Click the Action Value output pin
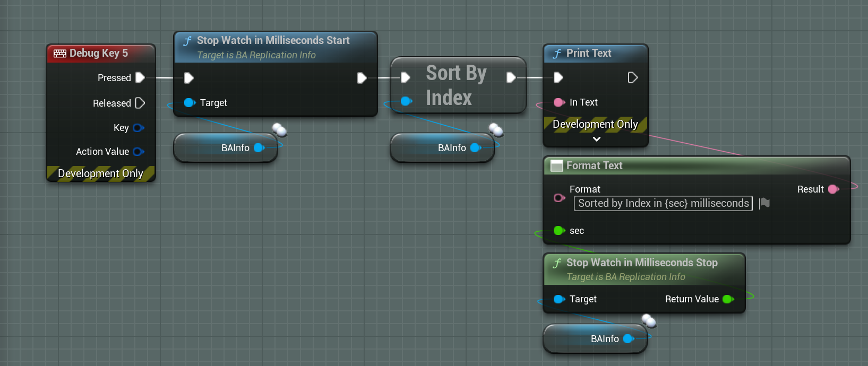 tap(138, 152)
